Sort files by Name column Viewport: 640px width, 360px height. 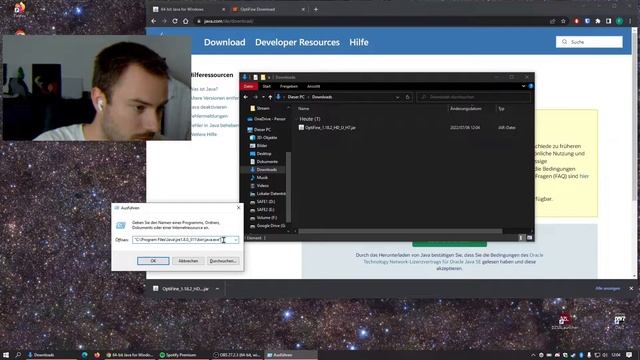click(304, 109)
